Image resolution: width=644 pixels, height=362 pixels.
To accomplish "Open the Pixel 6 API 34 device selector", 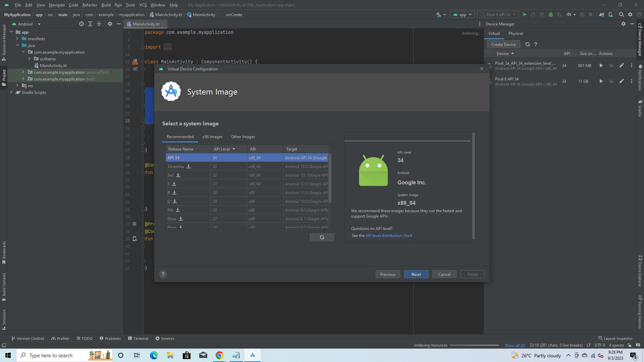I will [x=498, y=15].
